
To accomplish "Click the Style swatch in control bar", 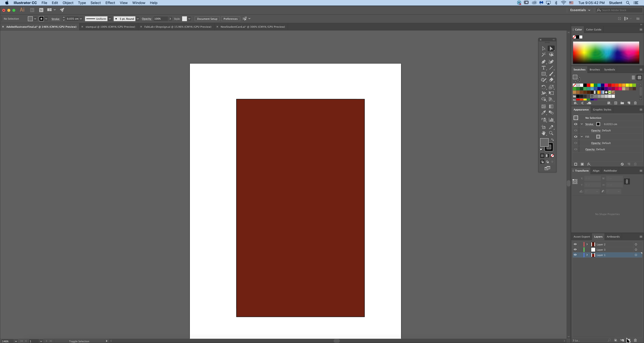I will [184, 19].
